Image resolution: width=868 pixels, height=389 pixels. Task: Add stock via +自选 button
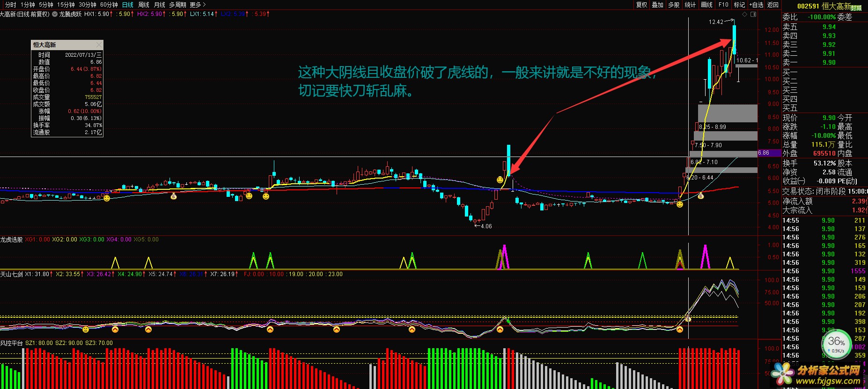point(757,5)
